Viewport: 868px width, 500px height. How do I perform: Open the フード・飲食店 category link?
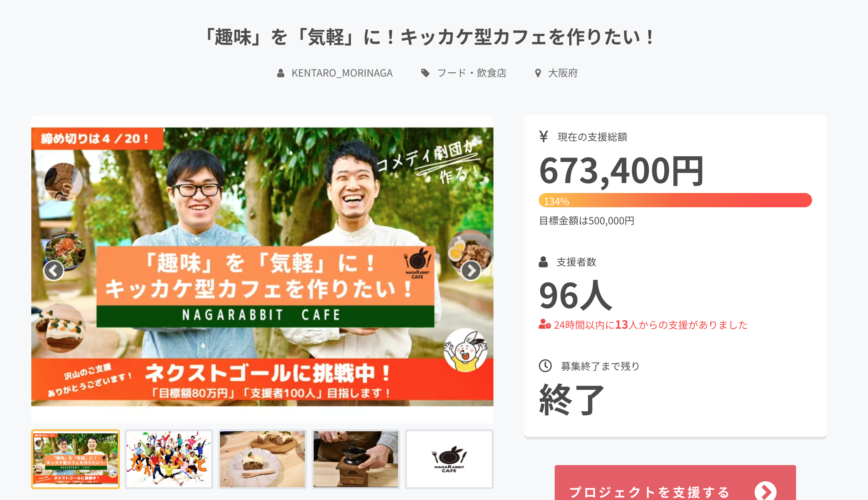point(472,73)
